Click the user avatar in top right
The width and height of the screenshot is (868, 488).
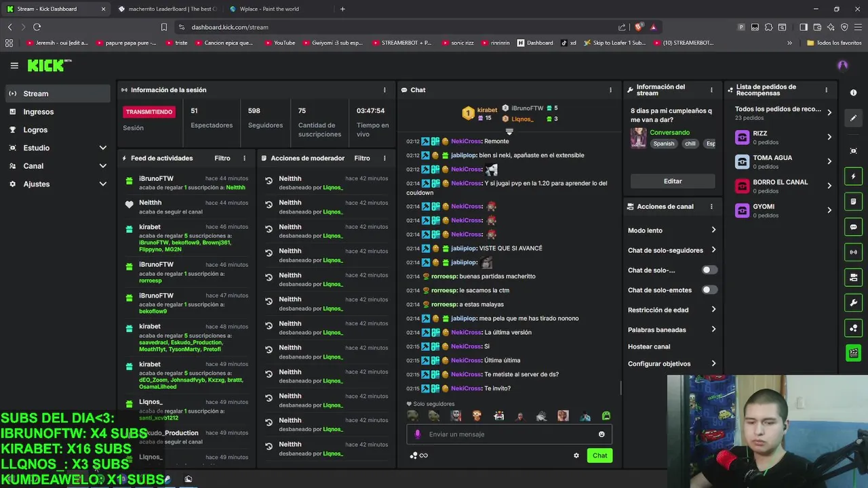coord(843,66)
